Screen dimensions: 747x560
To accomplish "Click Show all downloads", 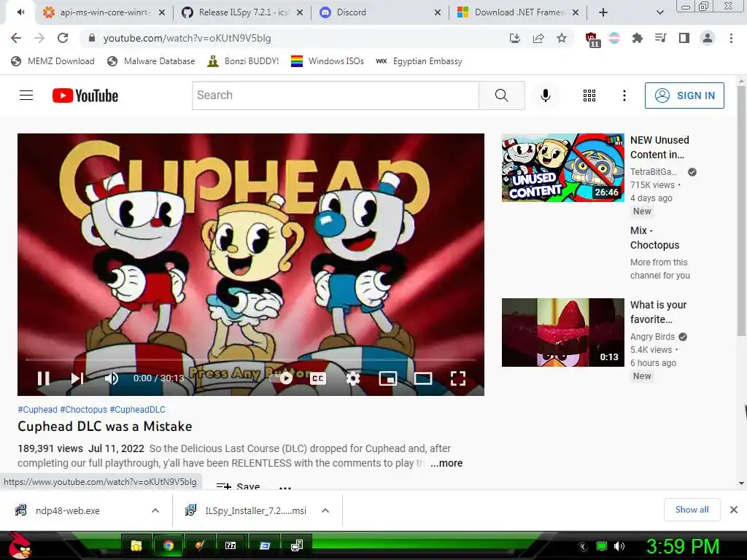I will [x=692, y=510].
